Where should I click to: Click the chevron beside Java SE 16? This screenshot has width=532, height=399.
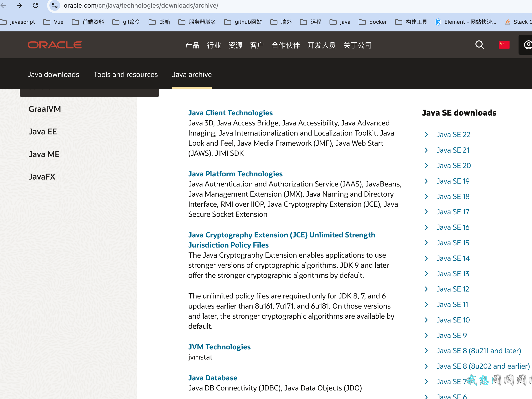[x=426, y=227]
